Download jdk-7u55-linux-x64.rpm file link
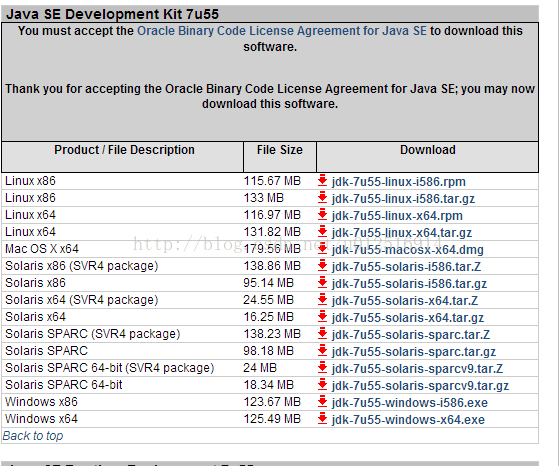The width and height of the screenshot is (559, 466). tap(397, 216)
